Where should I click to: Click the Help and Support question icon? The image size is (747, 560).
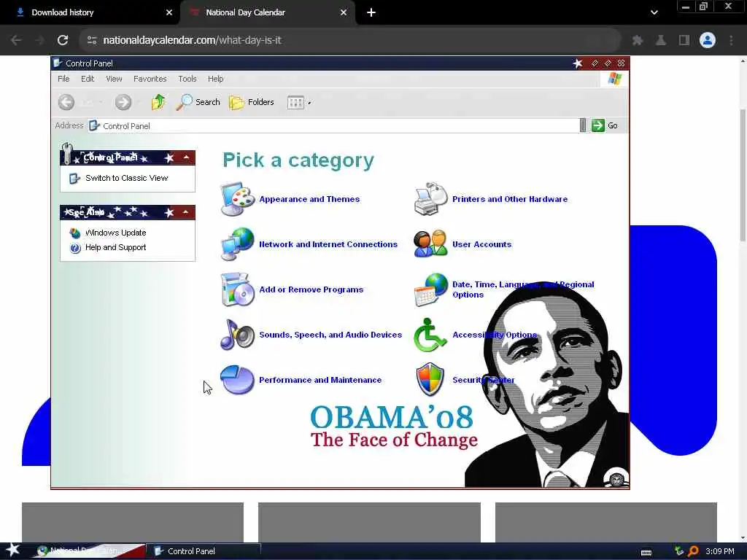pos(75,248)
